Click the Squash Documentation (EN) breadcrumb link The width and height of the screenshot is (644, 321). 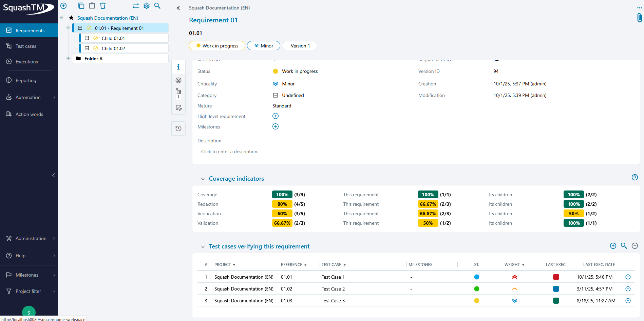click(219, 8)
